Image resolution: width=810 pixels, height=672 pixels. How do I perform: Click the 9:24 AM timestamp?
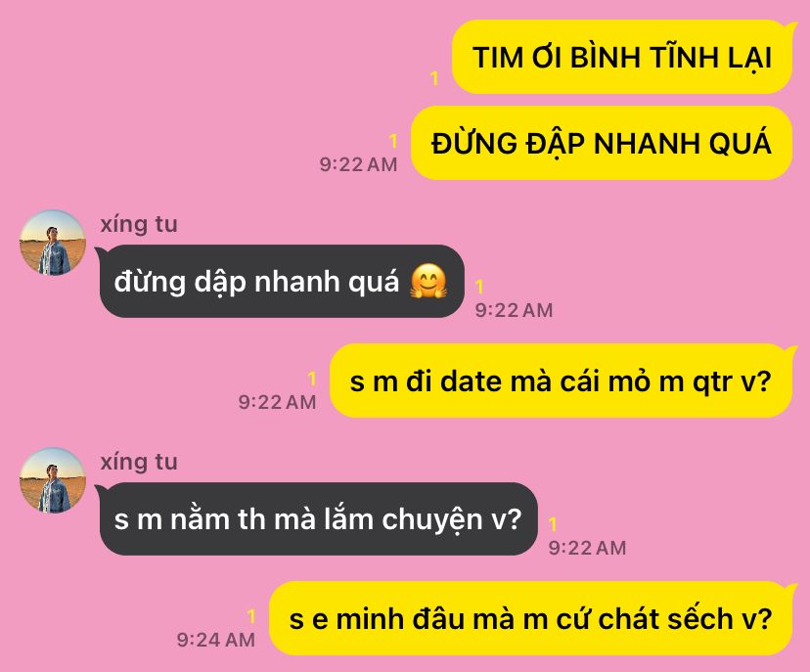pyautogui.click(x=216, y=640)
